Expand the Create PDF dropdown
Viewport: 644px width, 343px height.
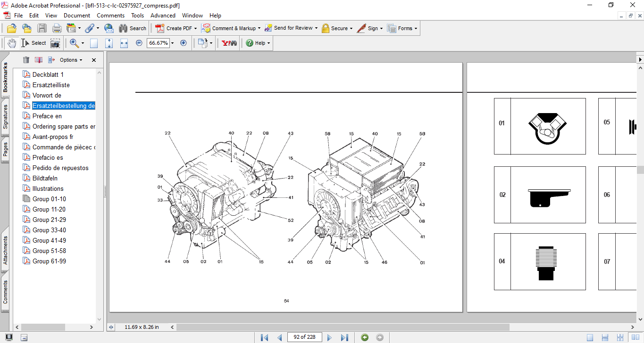coord(196,28)
